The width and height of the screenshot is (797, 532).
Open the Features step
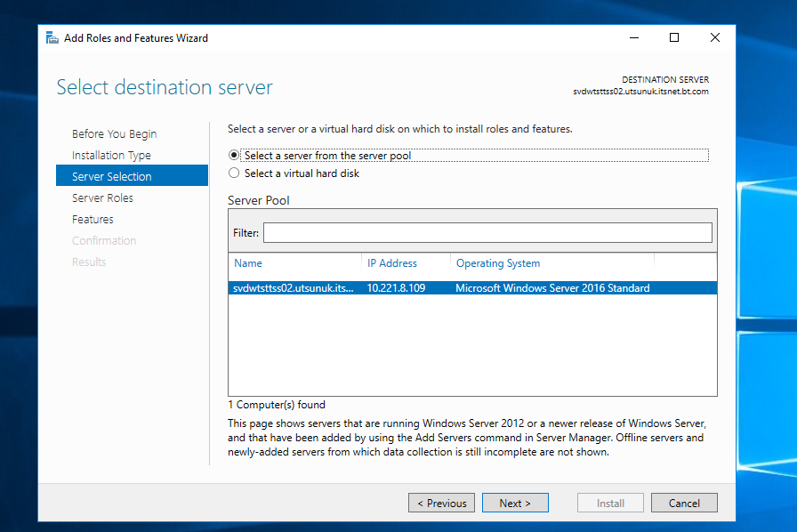pos(93,219)
